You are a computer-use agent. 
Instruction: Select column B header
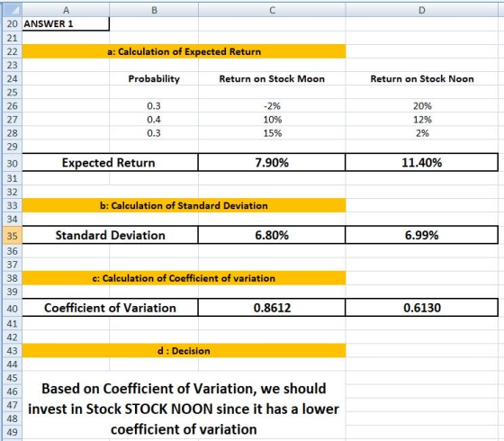(x=154, y=10)
